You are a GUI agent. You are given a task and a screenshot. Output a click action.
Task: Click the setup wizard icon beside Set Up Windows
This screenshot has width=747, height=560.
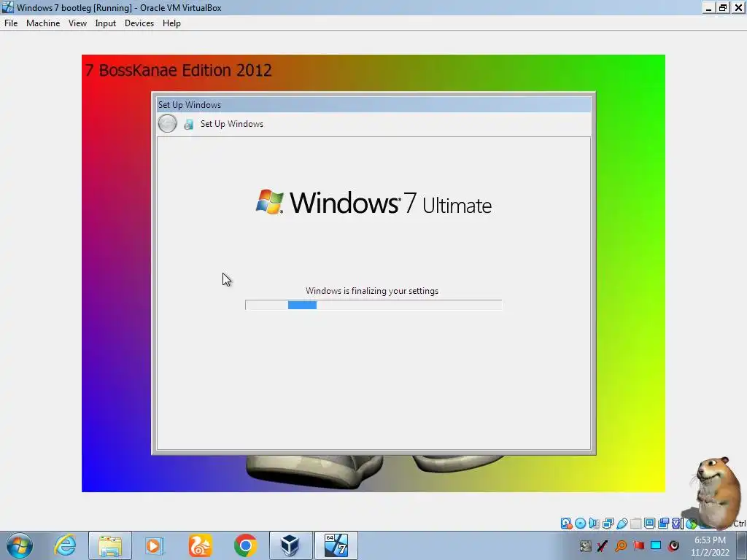[189, 124]
